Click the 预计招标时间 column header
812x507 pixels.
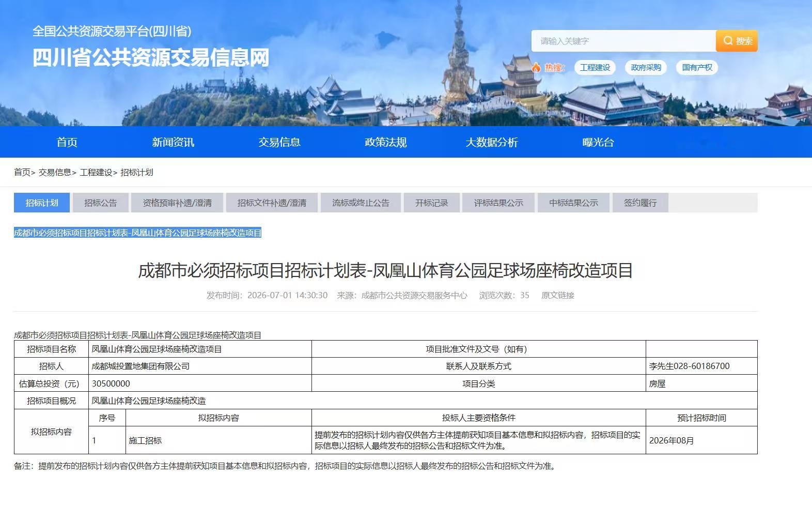pos(701,418)
